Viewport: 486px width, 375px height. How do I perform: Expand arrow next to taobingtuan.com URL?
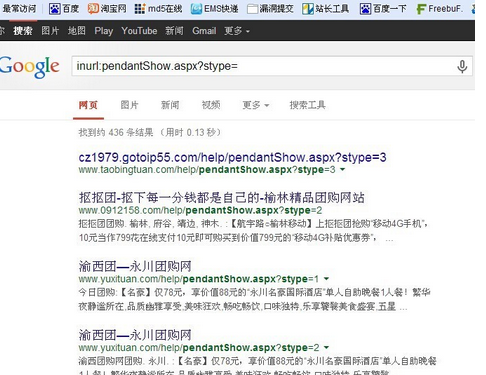coord(342,170)
